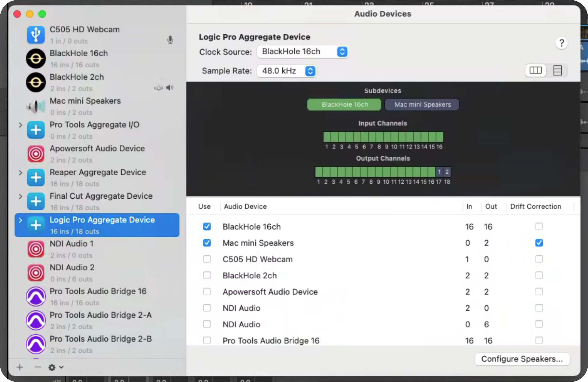Click the Drift Correction column header
Screen dimensions: 588x382
click(536, 206)
